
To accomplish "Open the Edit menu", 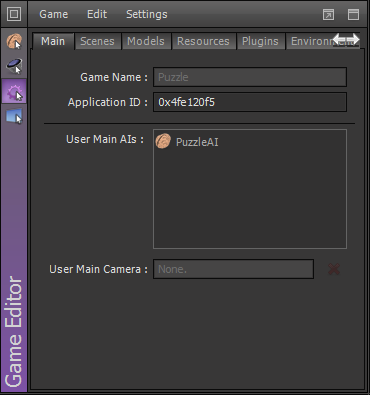I will click(97, 14).
